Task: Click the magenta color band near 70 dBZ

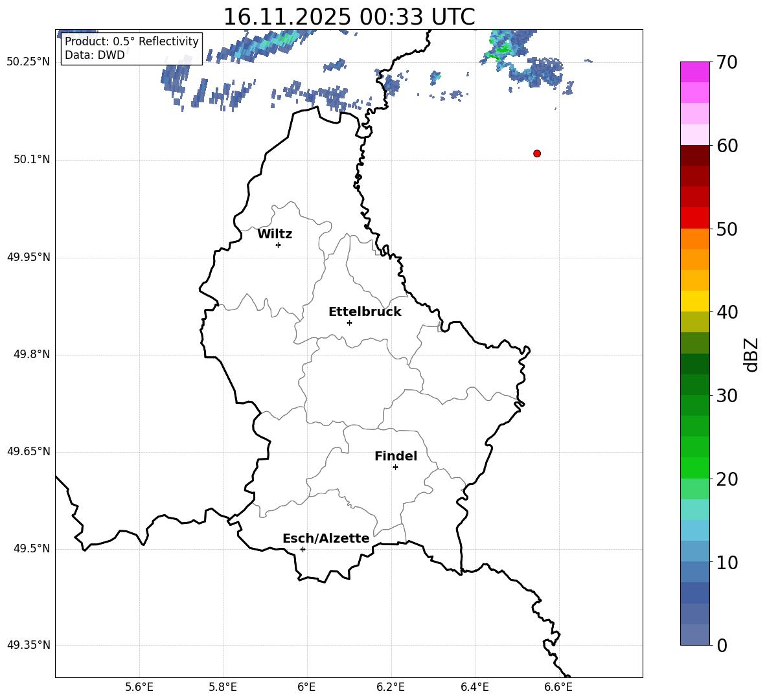Action: [695, 72]
